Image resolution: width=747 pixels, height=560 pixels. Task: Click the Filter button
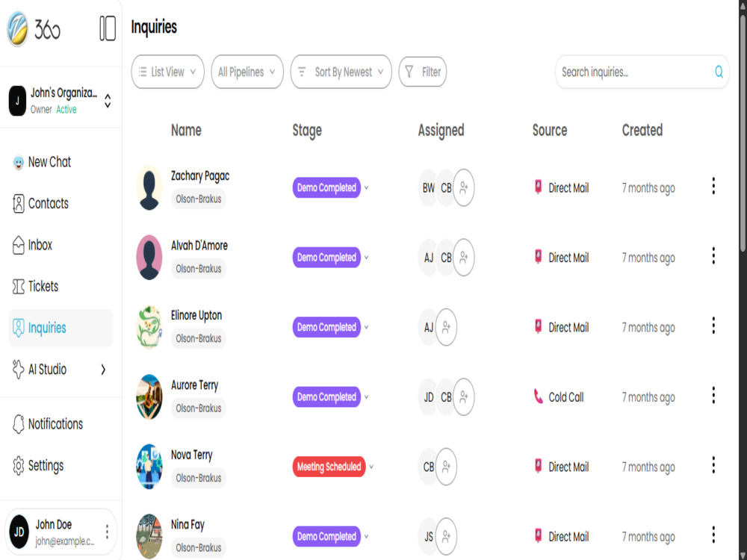tap(423, 72)
